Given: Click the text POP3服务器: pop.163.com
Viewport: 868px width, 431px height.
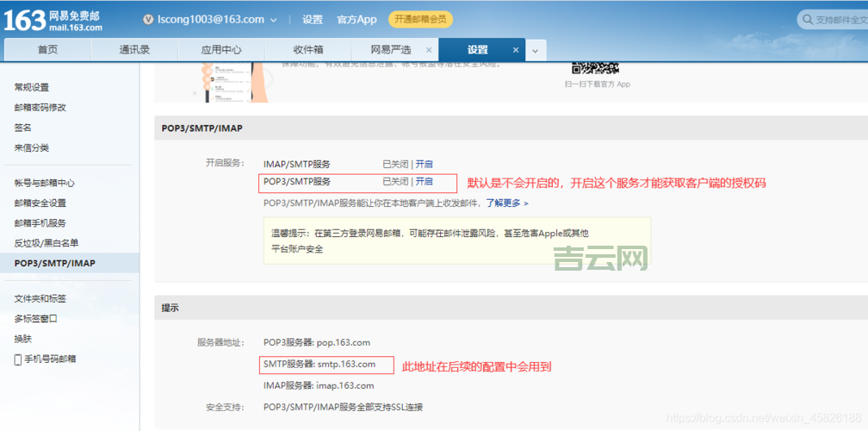Looking at the screenshot, I should tap(317, 342).
